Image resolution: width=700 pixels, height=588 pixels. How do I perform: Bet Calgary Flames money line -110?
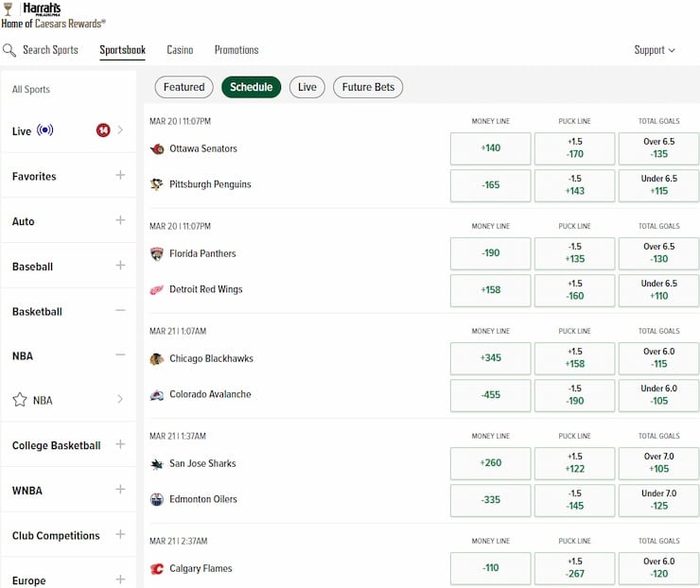tap(490, 568)
